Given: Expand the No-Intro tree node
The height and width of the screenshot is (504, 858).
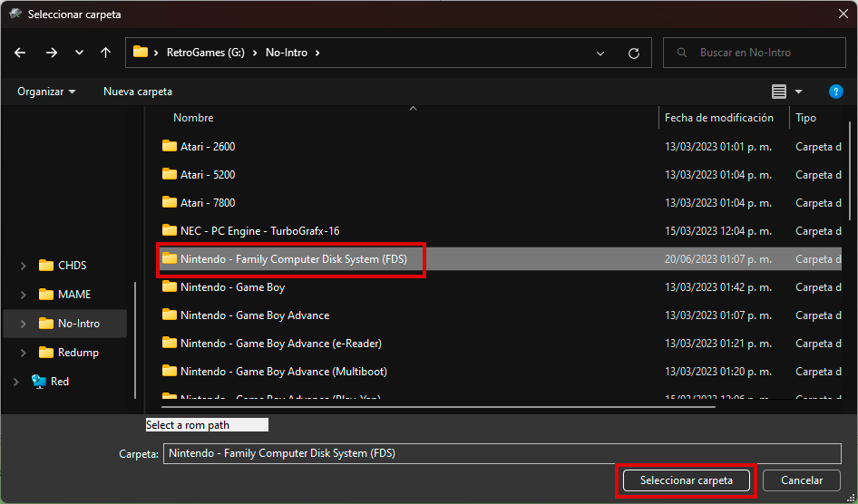Looking at the screenshot, I should point(23,324).
